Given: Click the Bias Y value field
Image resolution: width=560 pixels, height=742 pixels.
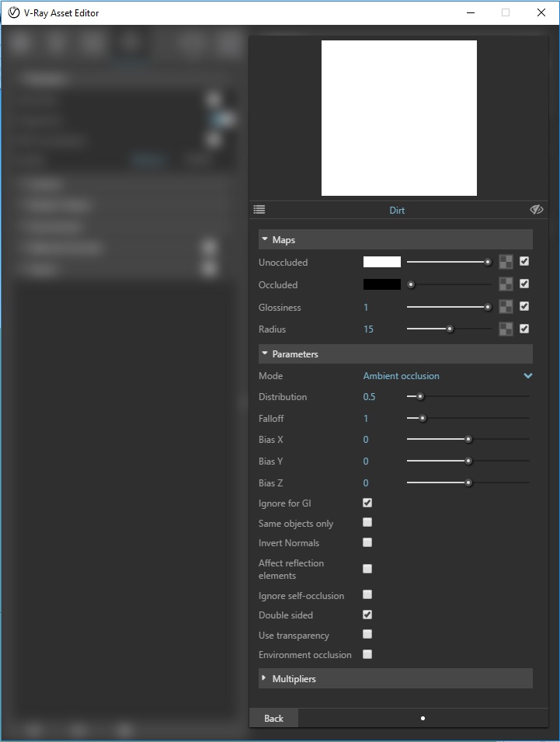Looking at the screenshot, I should coord(366,462).
